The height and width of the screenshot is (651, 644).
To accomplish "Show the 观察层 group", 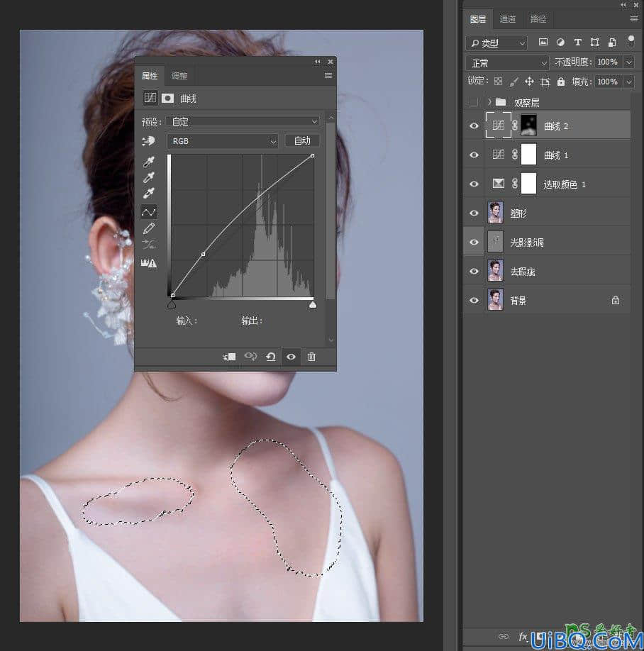I will [473, 102].
